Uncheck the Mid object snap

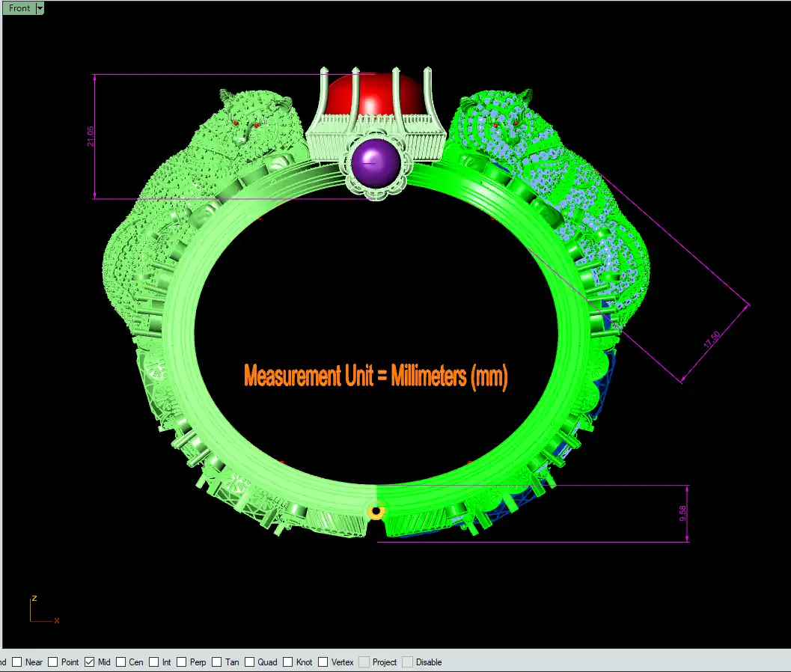click(x=90, y=662)
